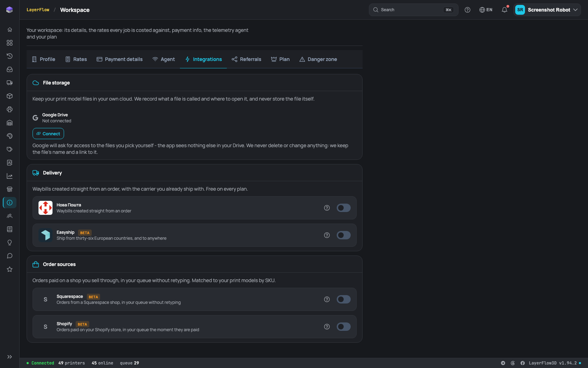Open the storefront icon in the sidebar
588x368 pixels.
(x=9, y=189)
